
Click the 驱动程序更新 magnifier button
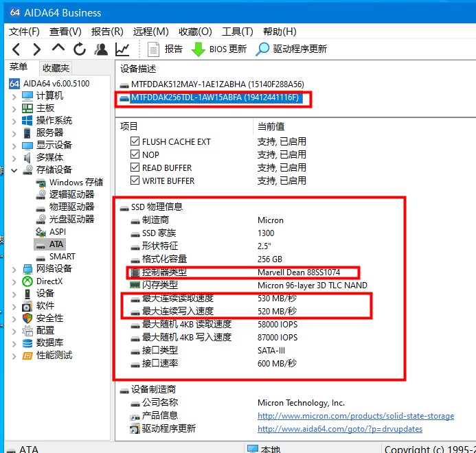click(291, 49)
